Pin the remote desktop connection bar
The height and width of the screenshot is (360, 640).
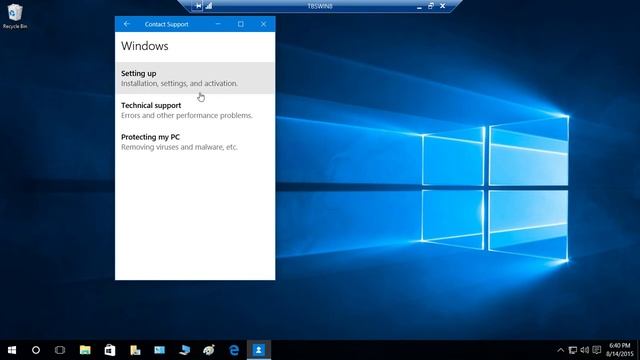coord(198,6)
